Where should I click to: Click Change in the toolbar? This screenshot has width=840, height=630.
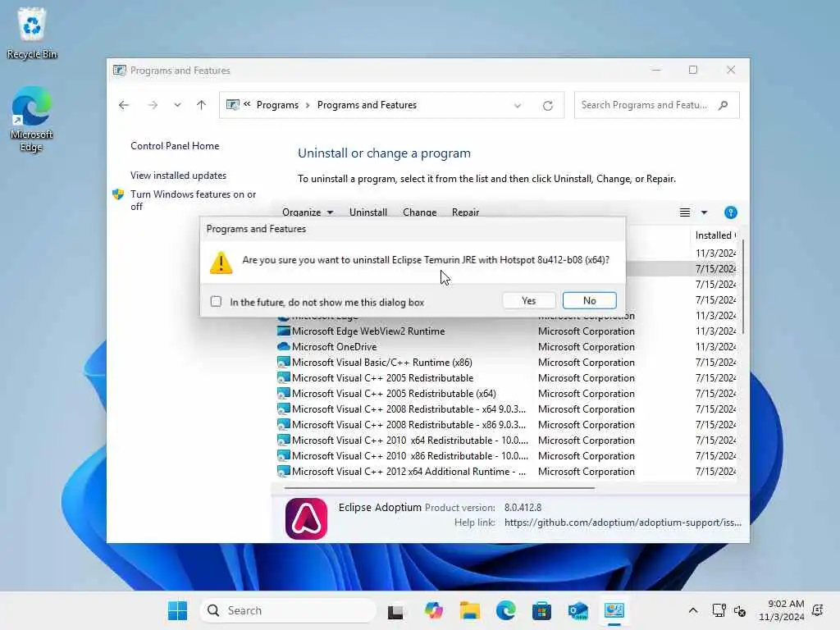[419, 212]
